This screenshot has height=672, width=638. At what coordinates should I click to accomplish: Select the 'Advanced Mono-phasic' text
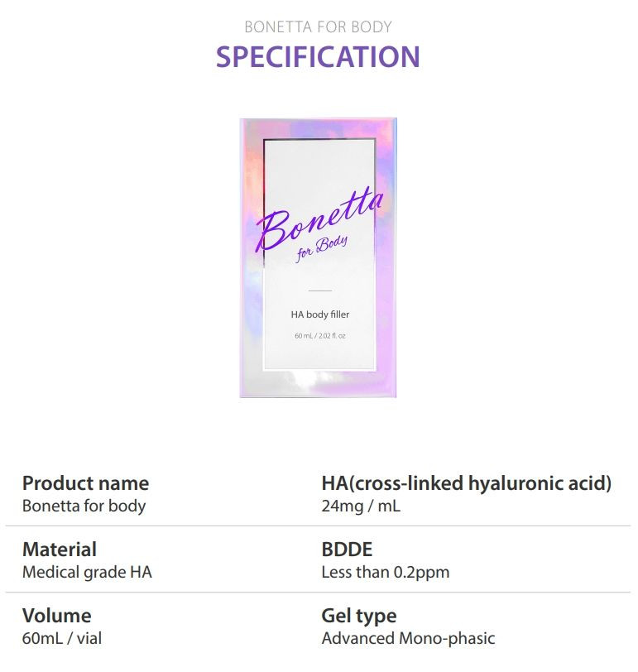click(408, 638)
